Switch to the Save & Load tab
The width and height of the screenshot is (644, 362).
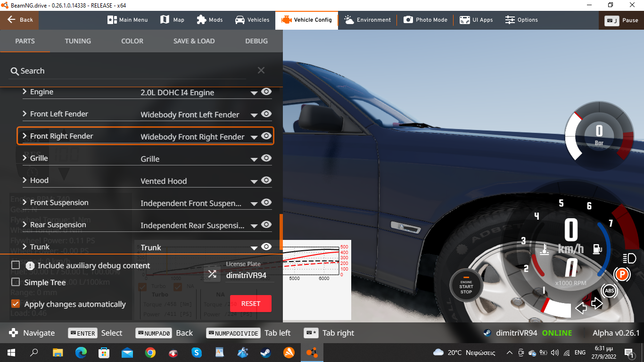pos(194,41)
